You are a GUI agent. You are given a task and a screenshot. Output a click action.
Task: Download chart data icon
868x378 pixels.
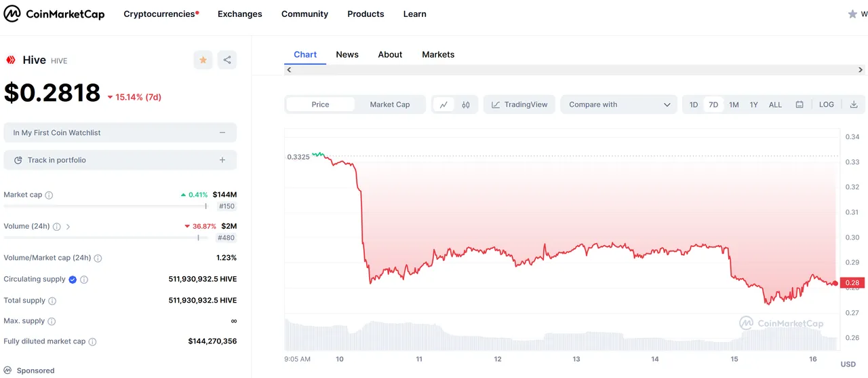point(854,105)
